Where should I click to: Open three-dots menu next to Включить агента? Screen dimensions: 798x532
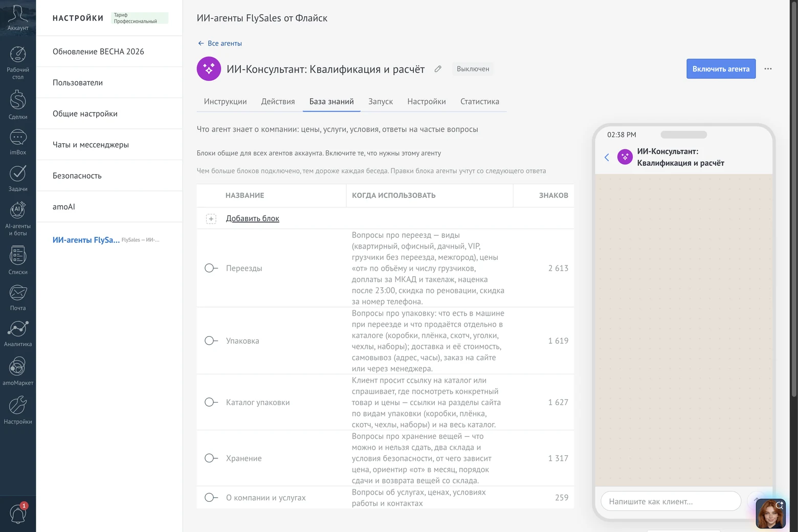pos(768,69)
